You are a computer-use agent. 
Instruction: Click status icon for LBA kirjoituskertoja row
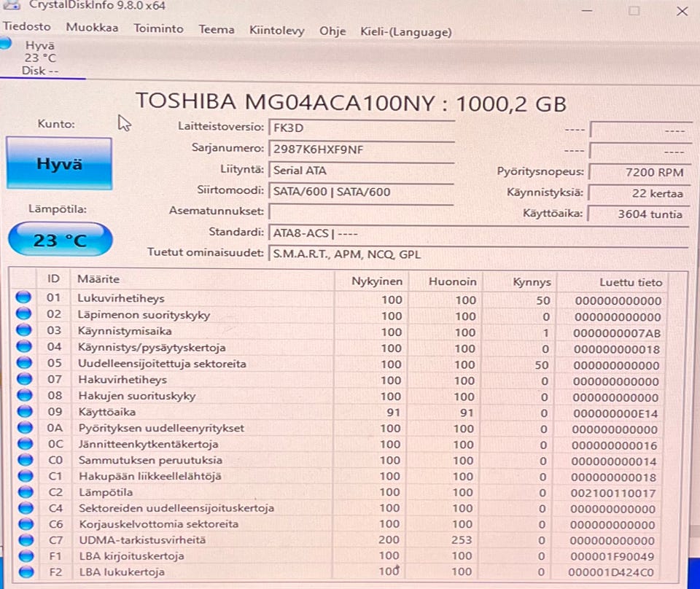click(x=26, y=556)
